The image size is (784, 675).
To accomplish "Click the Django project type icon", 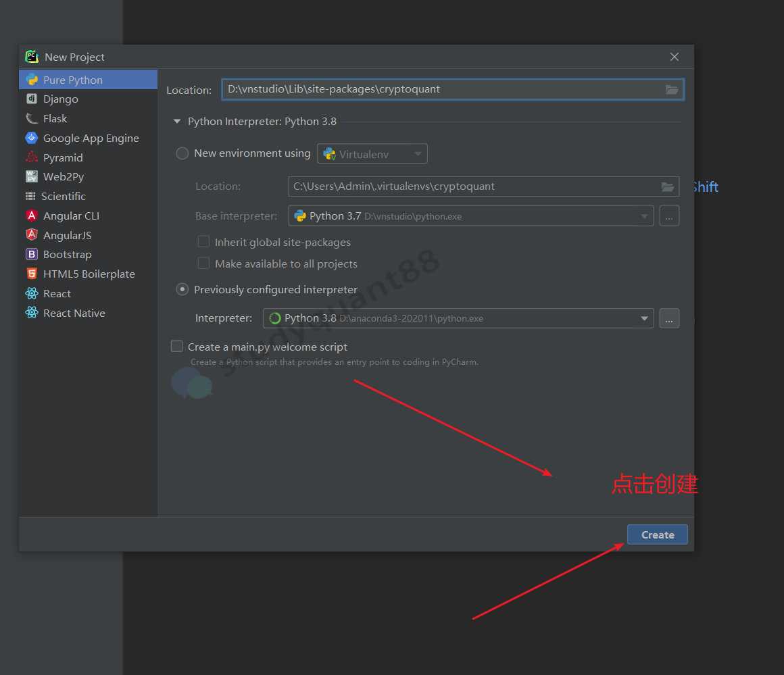I will click(32, 99).
